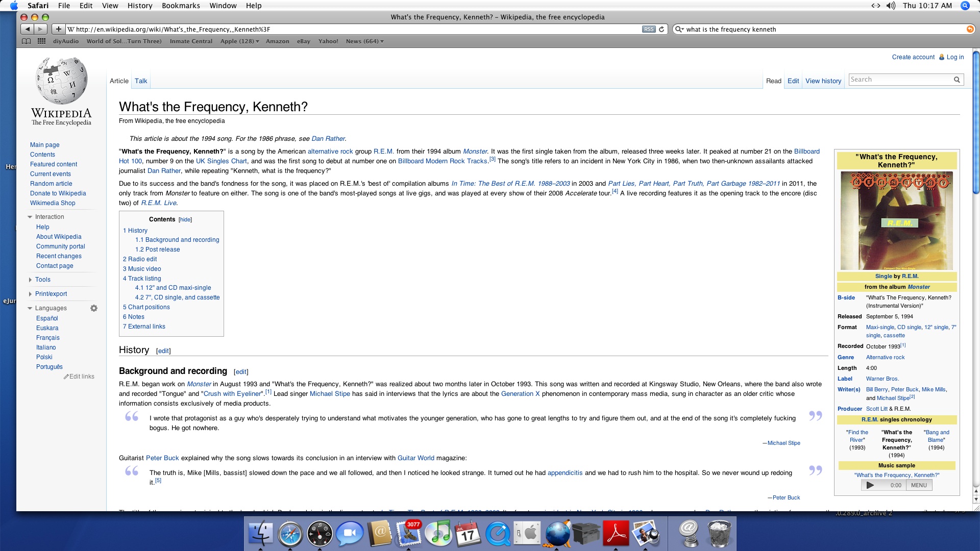The image size is (980, 551).
Task: Click the Monster single cover thumbnail
Action: click(897, 220)
